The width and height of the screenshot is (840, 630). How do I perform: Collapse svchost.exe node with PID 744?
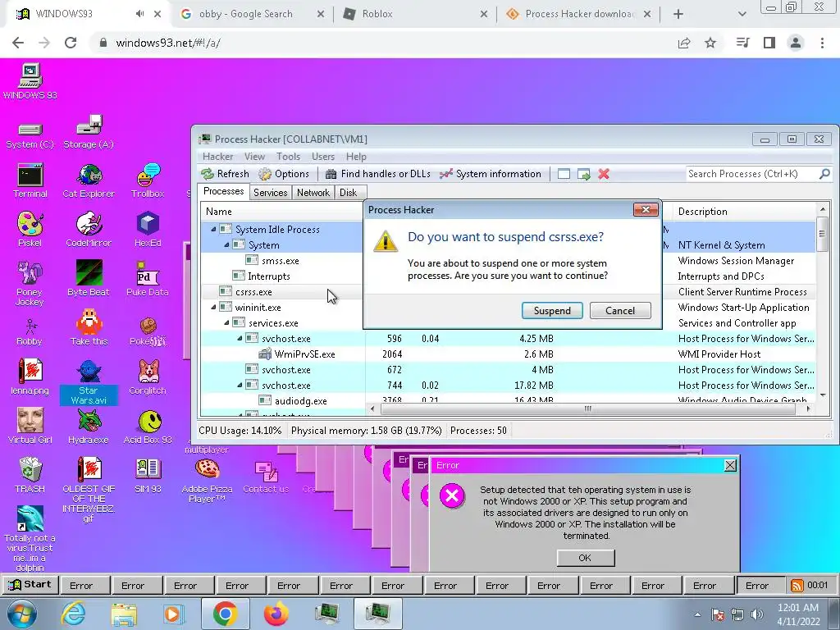pyautogui.click(x=240, y=386)
